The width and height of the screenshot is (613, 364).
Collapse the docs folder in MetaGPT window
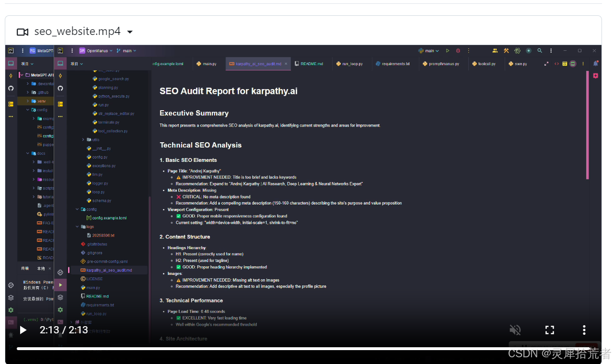tap(28, 153)
